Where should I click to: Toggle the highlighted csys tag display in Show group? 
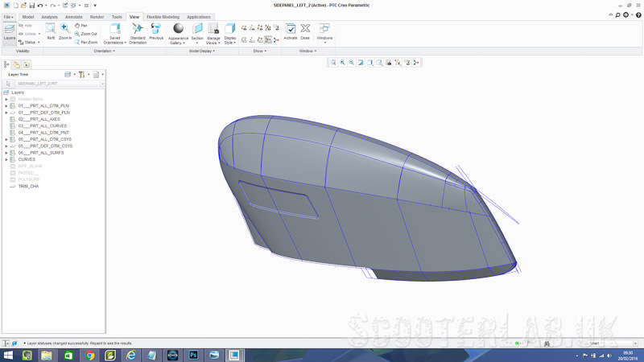coord(268,39)
